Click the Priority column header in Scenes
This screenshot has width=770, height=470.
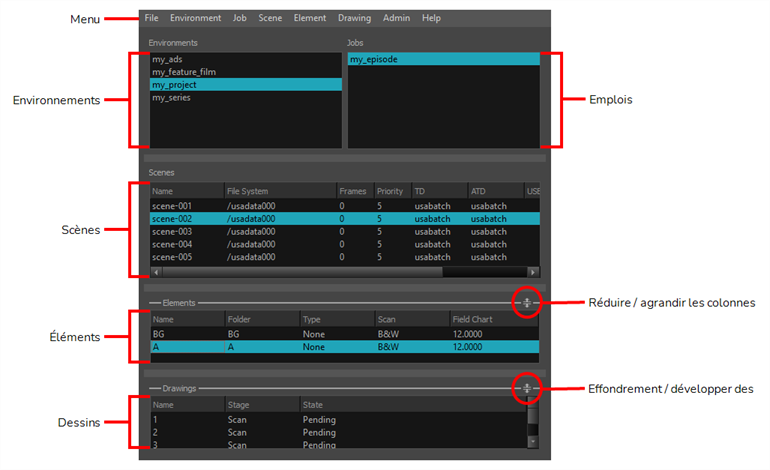tap(392, 191)
